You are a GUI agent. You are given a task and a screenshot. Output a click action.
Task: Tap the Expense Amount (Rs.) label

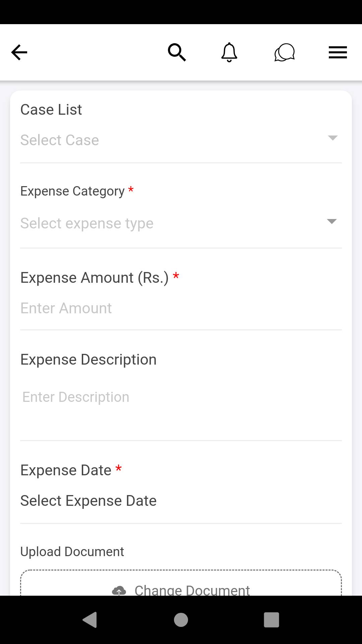(94, 278)
